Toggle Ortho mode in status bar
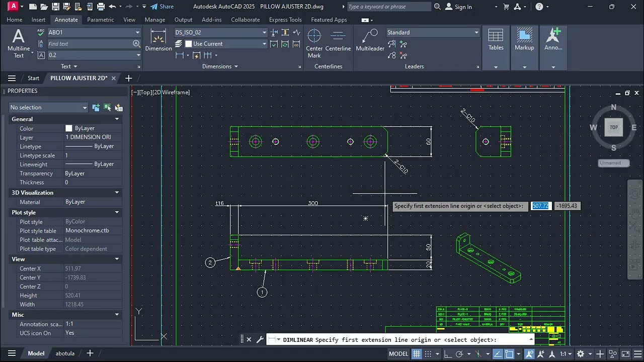This screenshot has width=644, height=362. click(448, 353)
